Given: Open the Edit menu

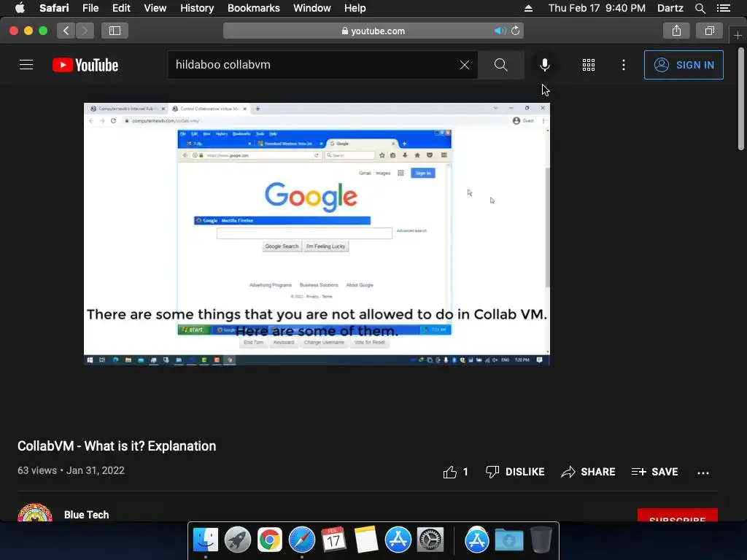Looking at the screenshot, I should click(121, 8).
